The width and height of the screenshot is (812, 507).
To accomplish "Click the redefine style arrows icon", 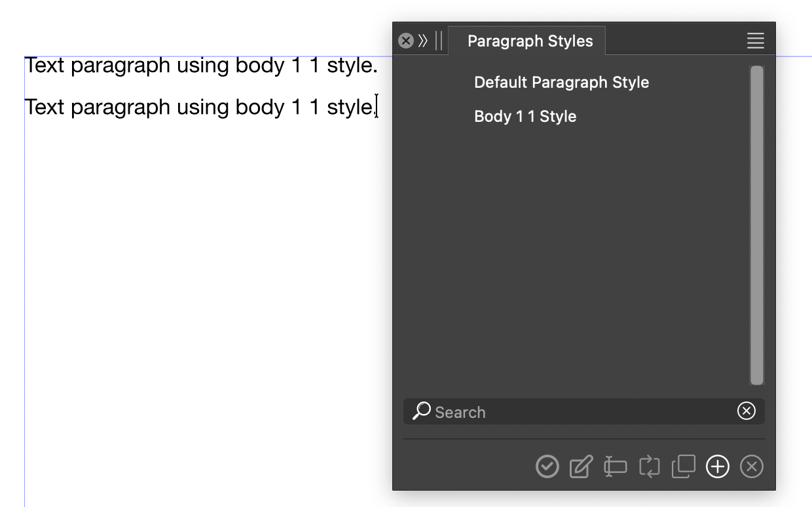I will [x=649, y=467].
